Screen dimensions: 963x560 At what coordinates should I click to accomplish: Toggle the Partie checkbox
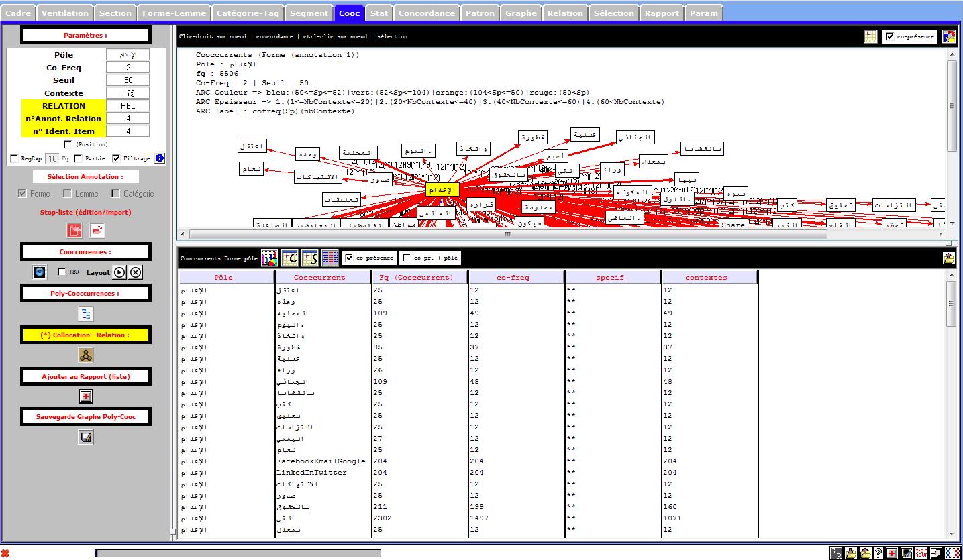tap(78, 158)
